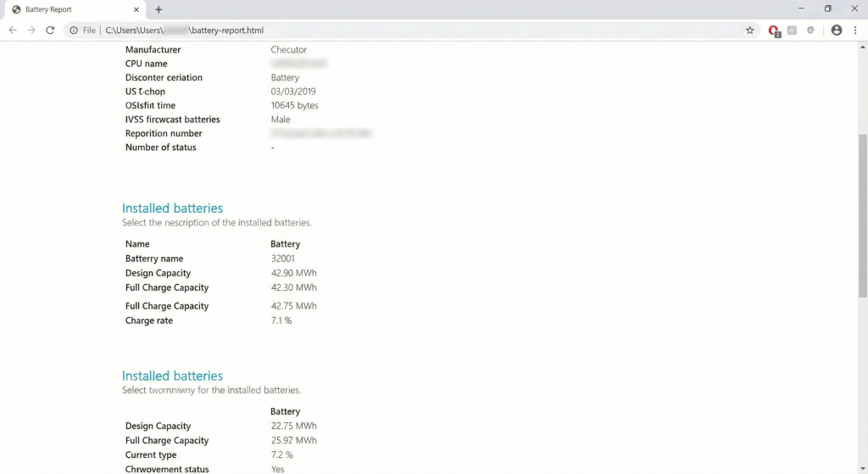Open a new browser tab

pos(159,9)
